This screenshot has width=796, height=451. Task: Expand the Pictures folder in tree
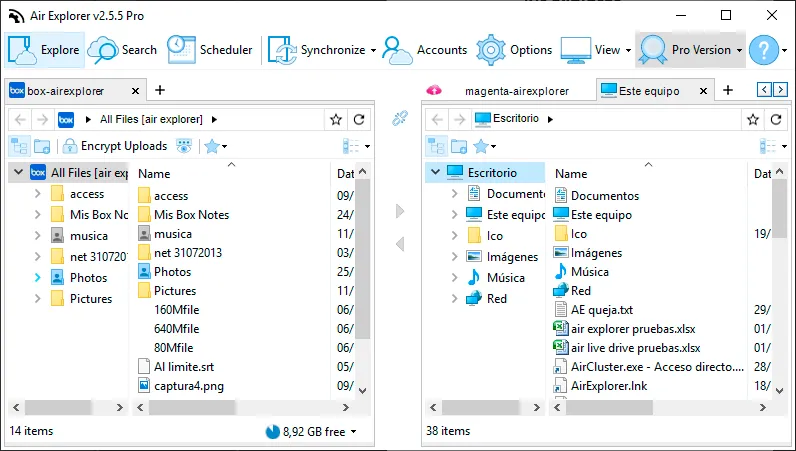(38, 299)
